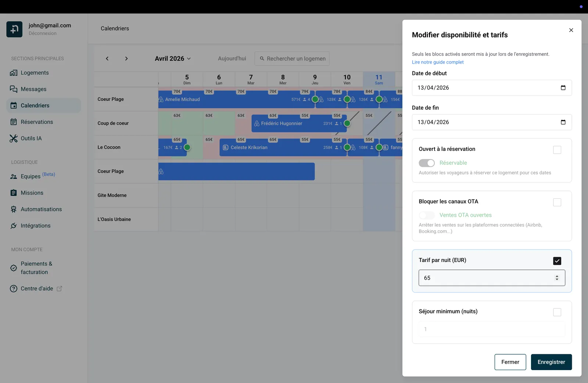Enable the Ouvert à la réservation checkbox
This screenshot has height=383, width=588.
pyautogui.click(x=557, y=150)
